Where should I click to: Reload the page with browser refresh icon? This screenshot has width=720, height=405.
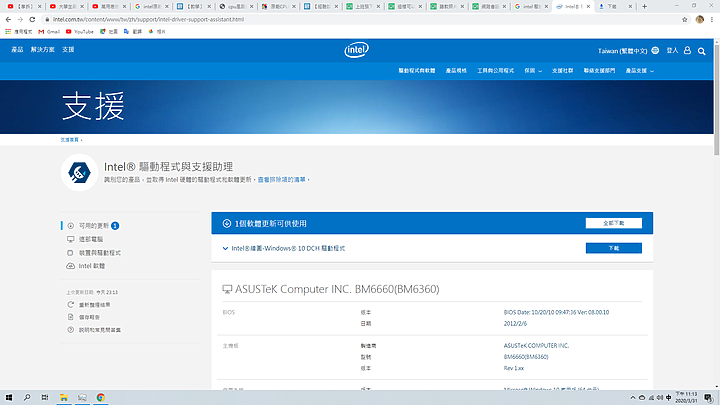tap(32, 19)
